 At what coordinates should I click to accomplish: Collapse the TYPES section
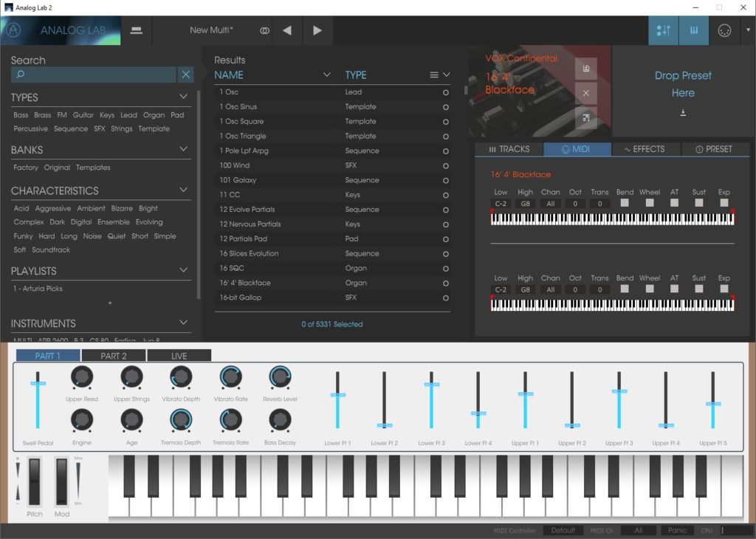(183, 97)
